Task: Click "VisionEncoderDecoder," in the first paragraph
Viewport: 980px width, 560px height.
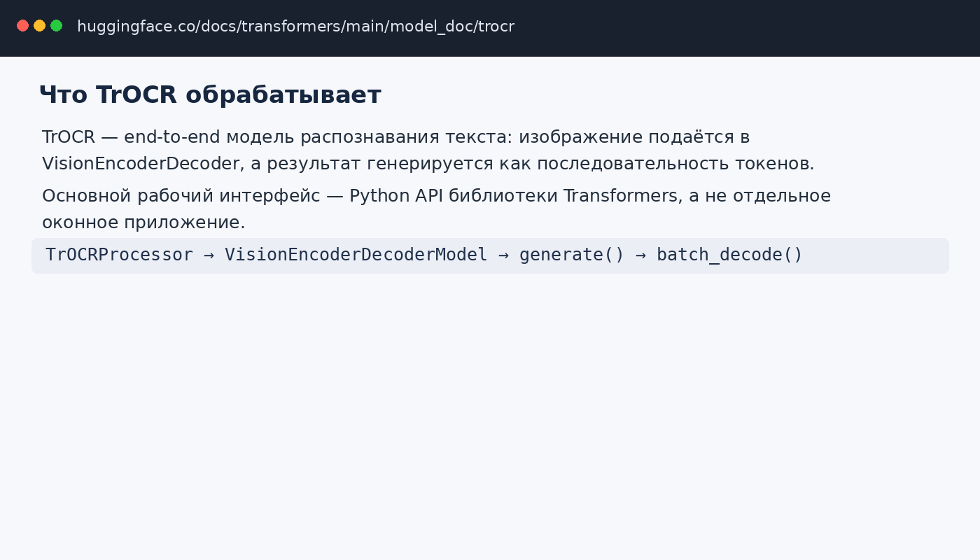Action: [x=143, y=164]
